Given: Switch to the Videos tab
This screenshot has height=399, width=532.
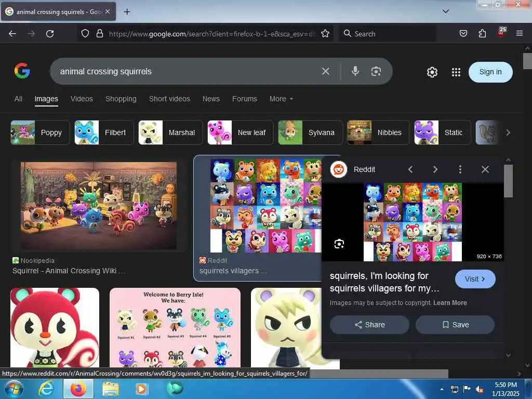Looking at the screenshot, I should point(82,99).
